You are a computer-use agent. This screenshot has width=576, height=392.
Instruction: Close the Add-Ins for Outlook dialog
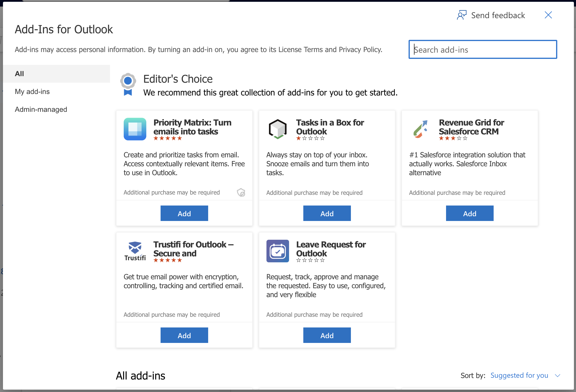tap(548, 15)
